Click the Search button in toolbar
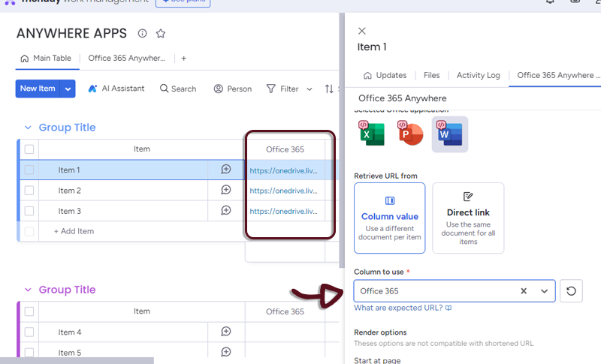Viewport: 601px width, 364px height. [x=178, y=89]
